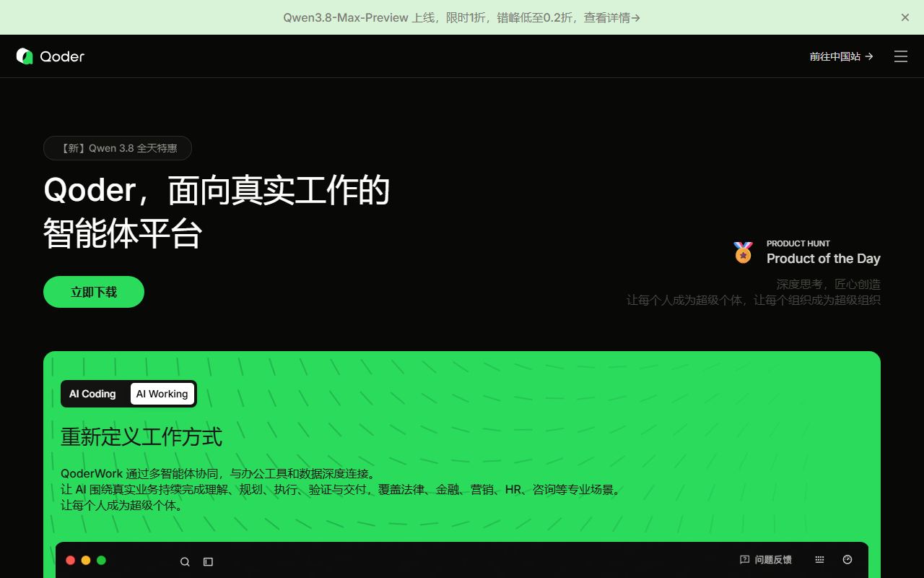Click the PRODUCT HUNT label
The width and height of the screenshot is (924, 578).
(798, 243)
